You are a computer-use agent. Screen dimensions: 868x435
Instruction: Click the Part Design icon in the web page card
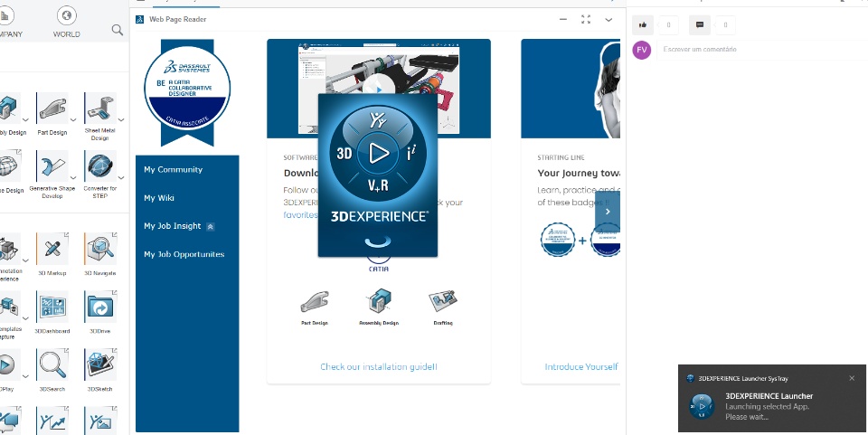pos(315,302)
